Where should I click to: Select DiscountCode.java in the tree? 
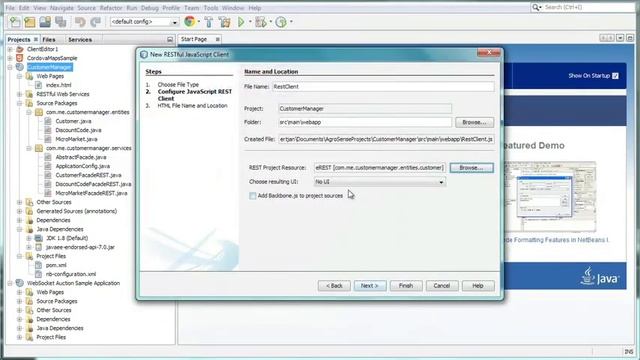tap(78, 130)
